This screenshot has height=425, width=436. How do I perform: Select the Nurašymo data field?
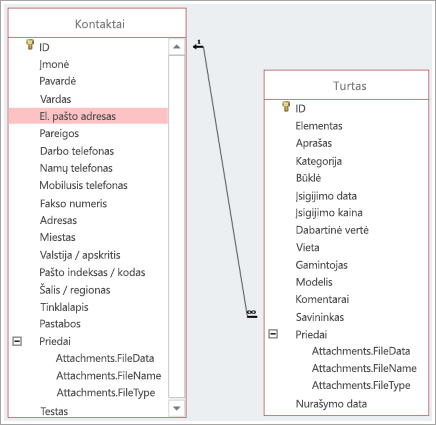pyautogui.click(x=331, y=404)
